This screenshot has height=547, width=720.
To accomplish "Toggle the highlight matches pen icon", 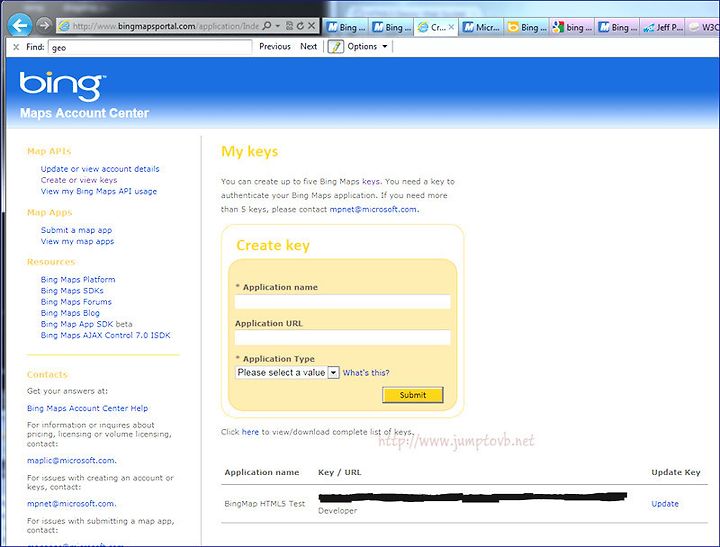I will [x=335, y=47].
